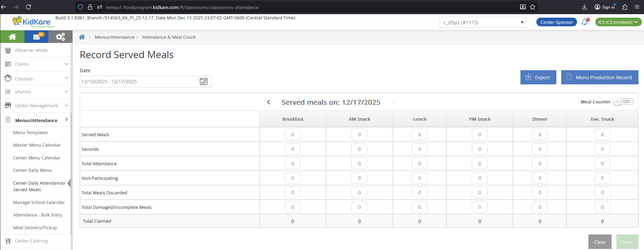
Task: Expand the Children sidebar section
Action: pyautogui.click(x=36, y=79)
